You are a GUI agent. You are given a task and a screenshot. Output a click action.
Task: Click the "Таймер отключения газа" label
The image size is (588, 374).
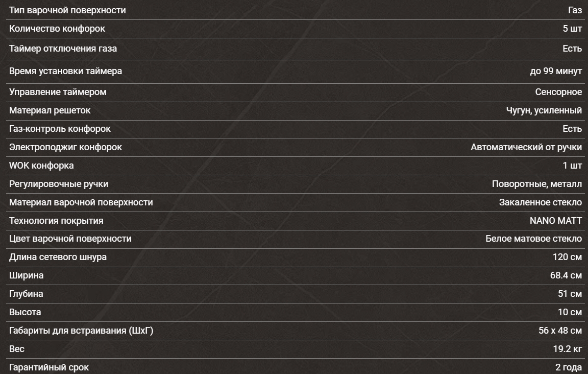point(63,49)
